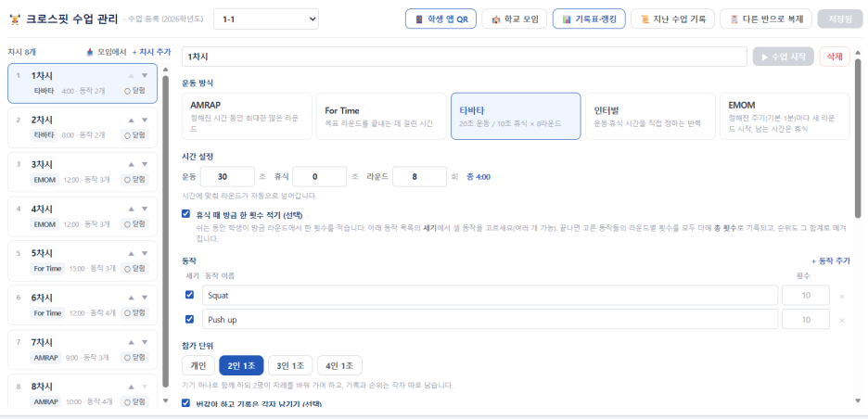Click the lesson list scrollbar
868x419 pixels.
click(165, 233)
